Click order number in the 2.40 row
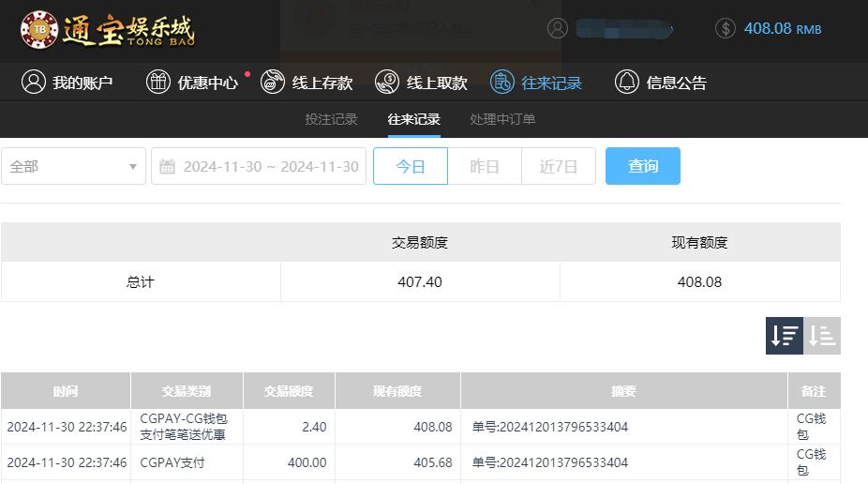Viewport: 868px width, 484px height. click(549, 427)
